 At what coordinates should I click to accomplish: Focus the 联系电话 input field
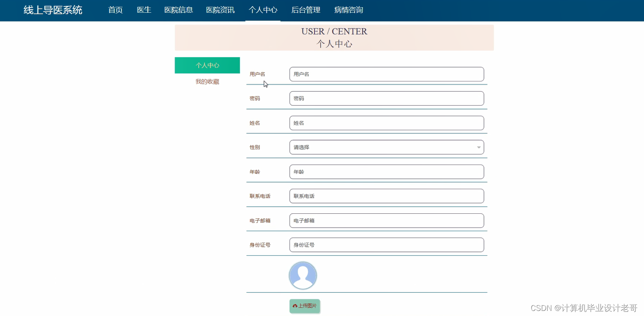coord(387,196)
